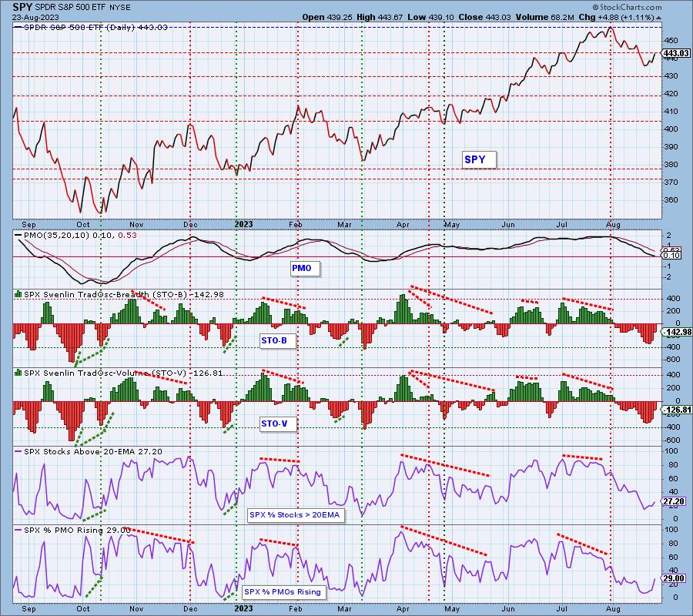The image size is (693, 616).
Task: Click the blue PMO label box
Action: click(305, 268)
